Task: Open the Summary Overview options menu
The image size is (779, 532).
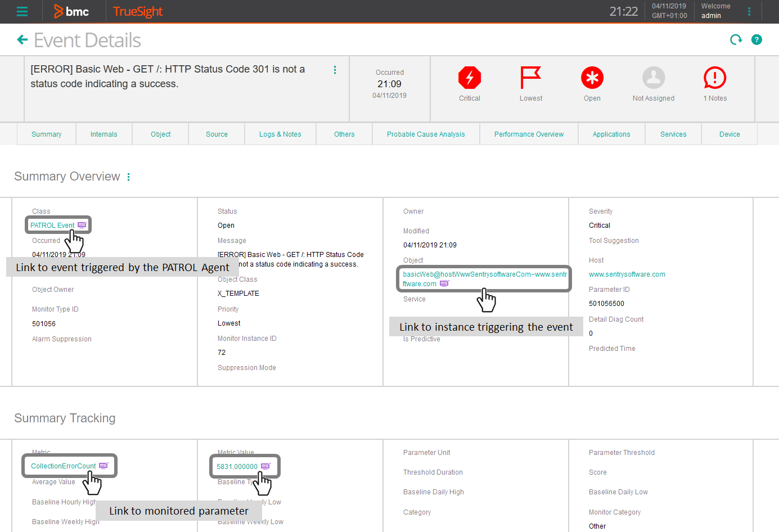Action: (x=128, y=176)
